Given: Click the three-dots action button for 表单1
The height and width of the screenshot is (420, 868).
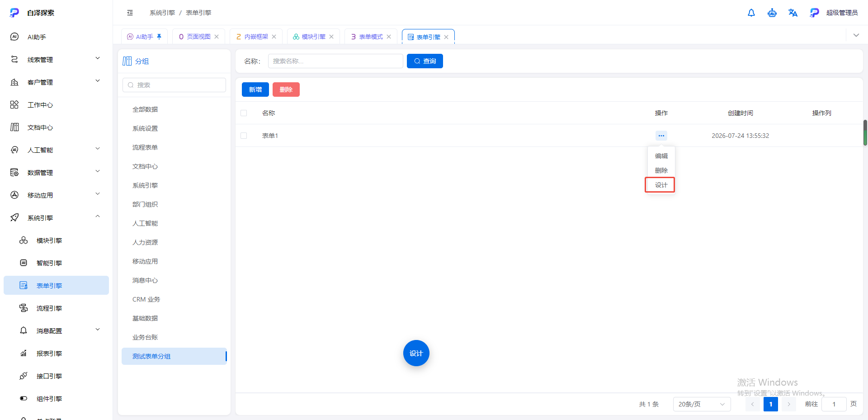Looking at the screenshot, I should [x=661, y=136].
